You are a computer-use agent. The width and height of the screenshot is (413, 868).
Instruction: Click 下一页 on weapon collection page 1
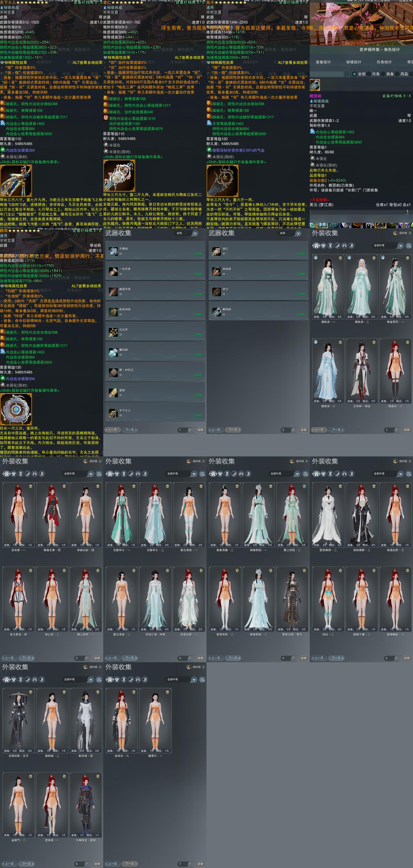pyautogui.click(x=130, y=430)
